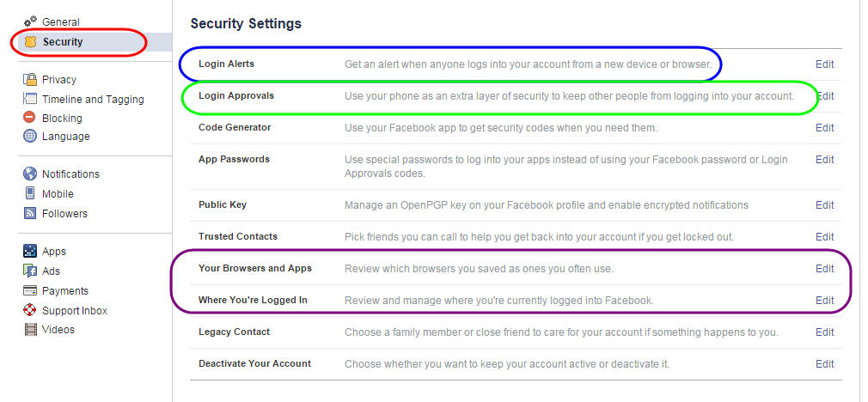The height and width of the screenshot is (402, 868).
Task: Open Timeline and Tagging settings
Action: point(93,100)
